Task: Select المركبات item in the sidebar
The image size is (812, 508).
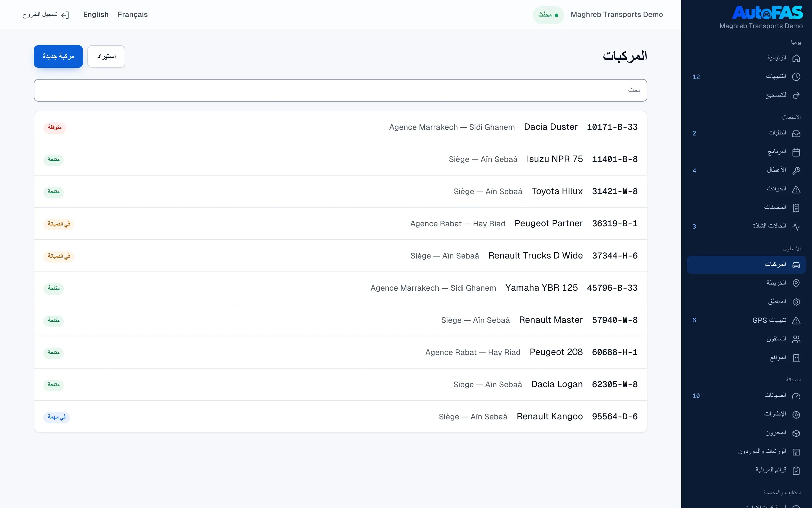Action: [746, 265]
